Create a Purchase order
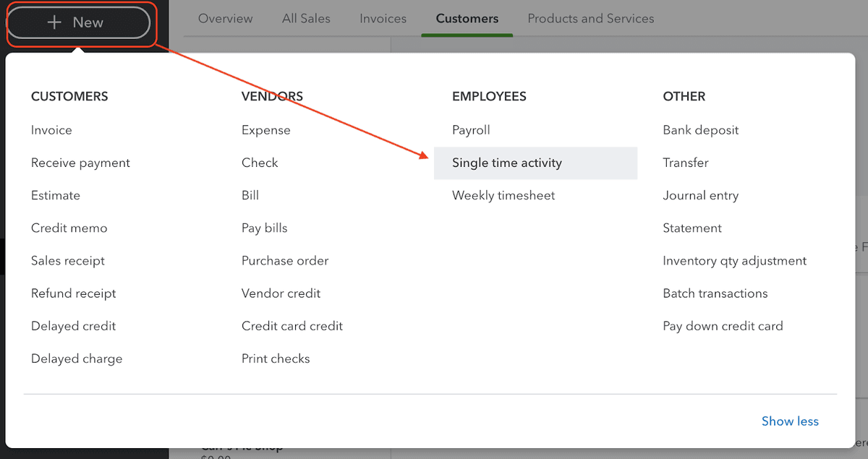 [285, 260]
